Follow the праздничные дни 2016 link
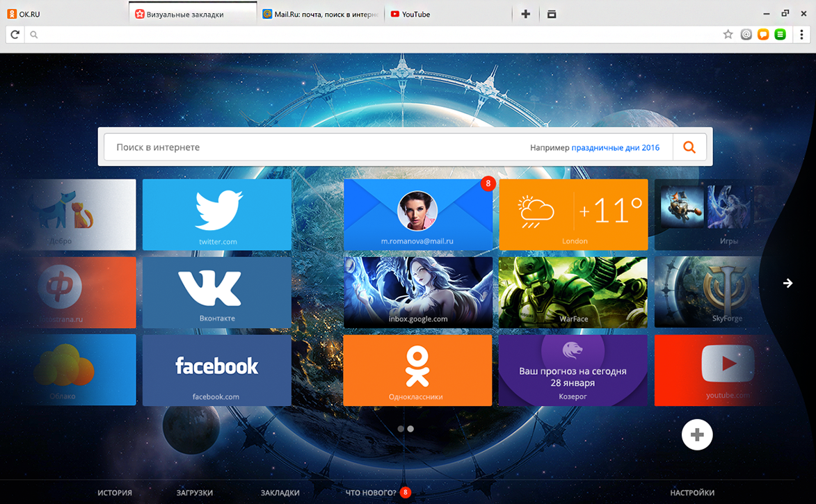This screenshot has height=504, width=816. click(615, 147)
